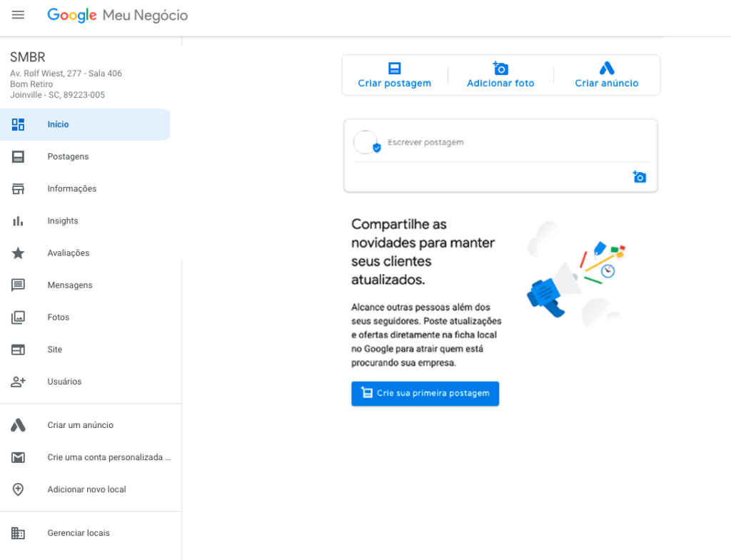Image resolution: width=731 pixels, height=560 pixels.
Task: Click the Ads icon above Criar anúncio
Action: click(607, 68)
